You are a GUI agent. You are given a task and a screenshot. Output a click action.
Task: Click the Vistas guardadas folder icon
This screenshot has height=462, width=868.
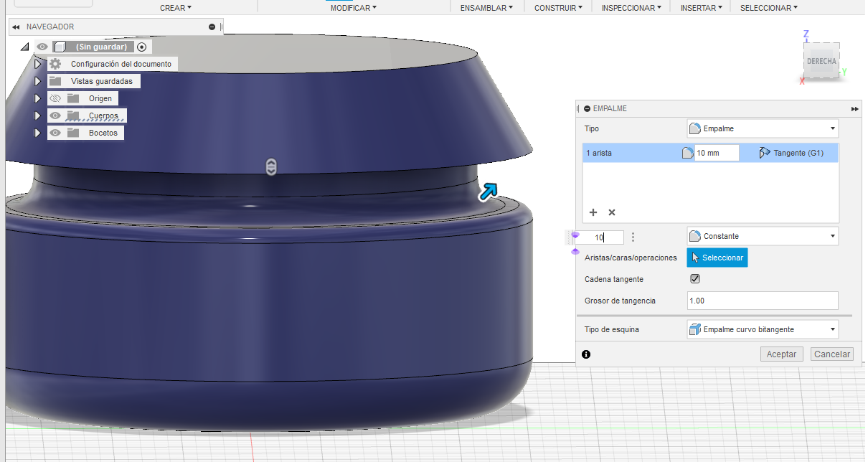[55, 81]
